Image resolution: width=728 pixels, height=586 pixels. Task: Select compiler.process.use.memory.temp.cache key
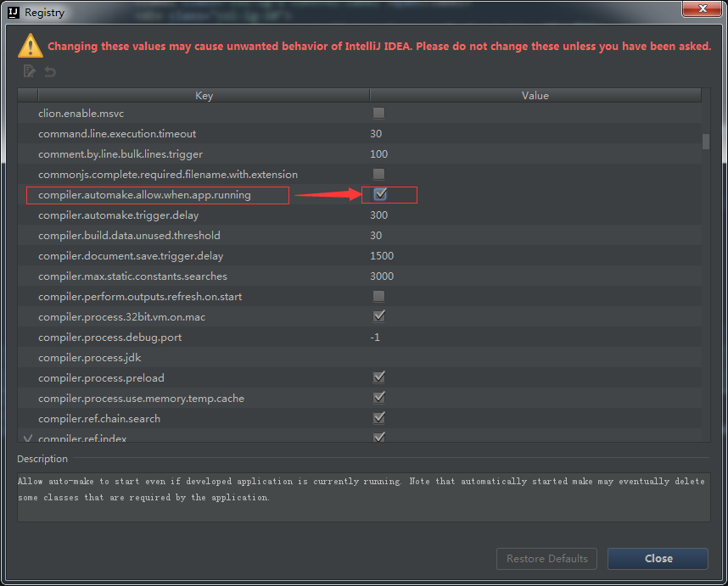[141, 399]
